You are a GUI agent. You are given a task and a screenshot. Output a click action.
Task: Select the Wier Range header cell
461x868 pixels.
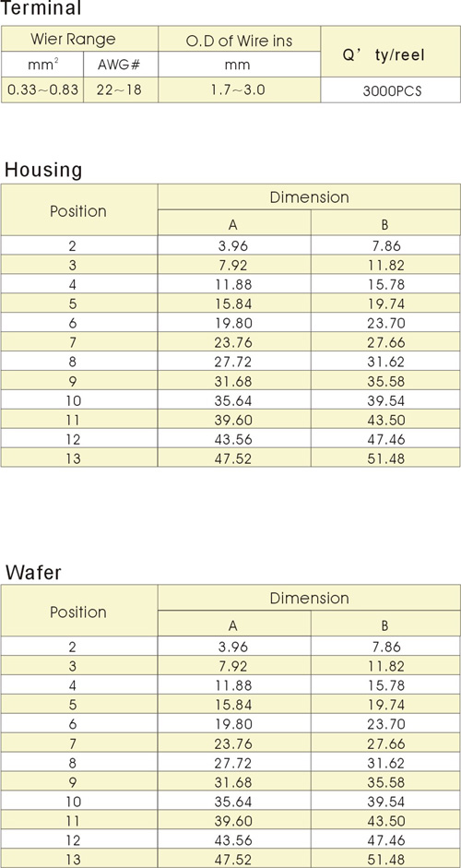[x=79, y=39]
